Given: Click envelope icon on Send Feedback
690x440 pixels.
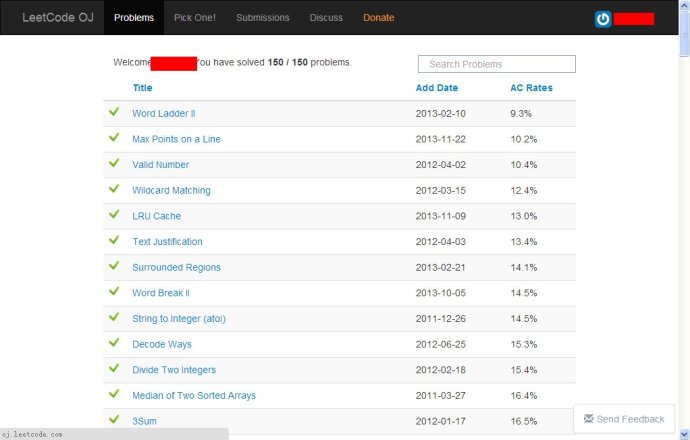Looking at the screenshot, I should pos(589,419).
